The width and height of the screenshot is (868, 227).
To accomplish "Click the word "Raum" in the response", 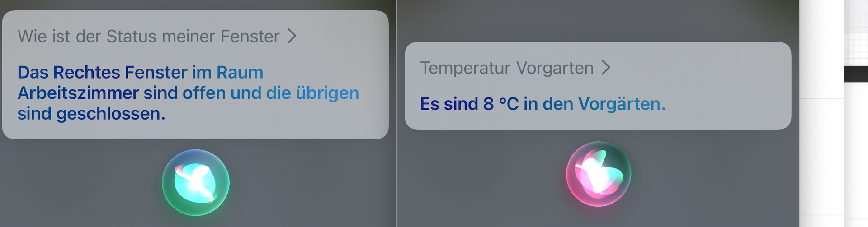I will 240,72.
